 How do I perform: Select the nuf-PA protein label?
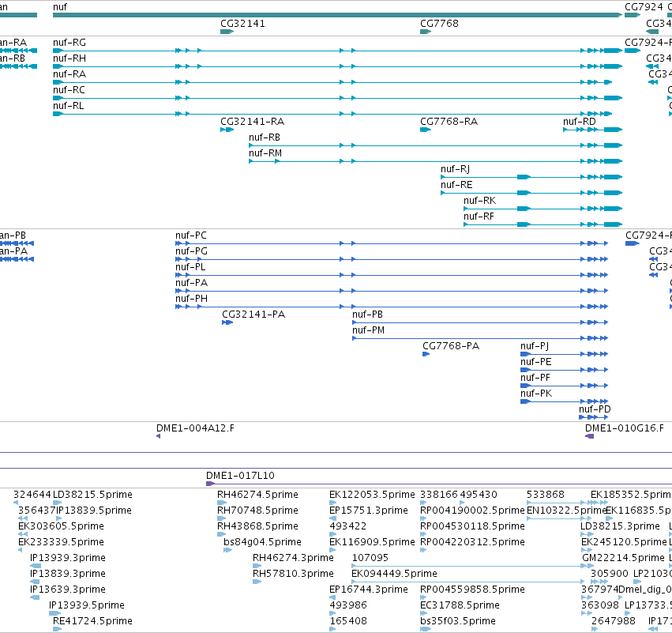click(x=191, y=284)
